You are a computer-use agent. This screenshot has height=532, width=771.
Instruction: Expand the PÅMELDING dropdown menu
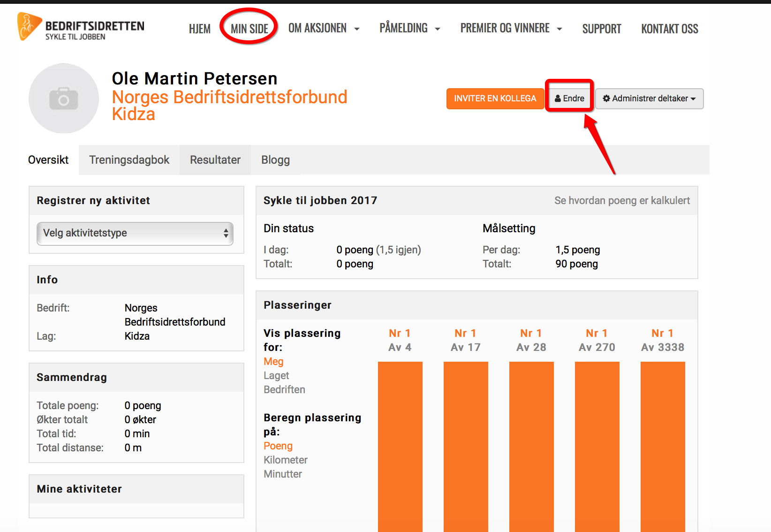[x=409, y=28]
